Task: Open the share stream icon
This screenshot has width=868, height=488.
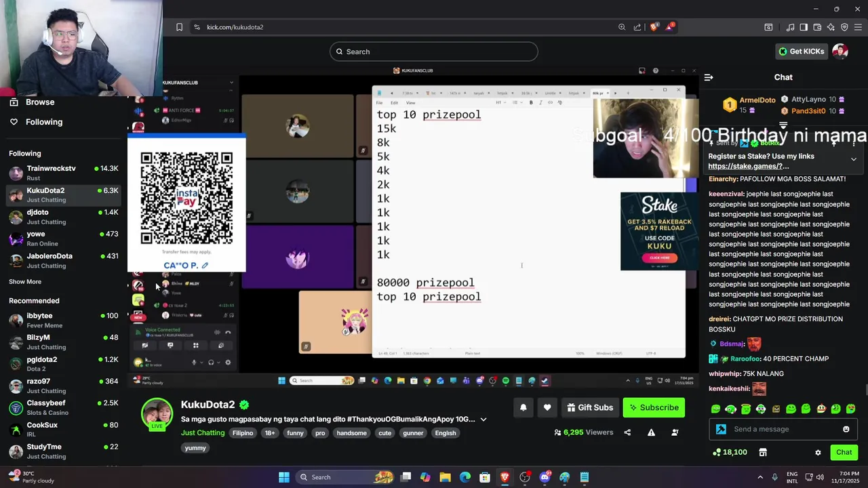Action: coord(627,432)
